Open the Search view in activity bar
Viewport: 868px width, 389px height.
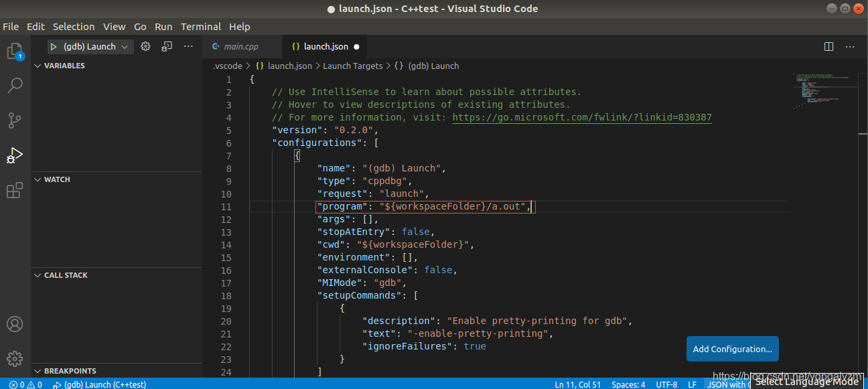15,85
